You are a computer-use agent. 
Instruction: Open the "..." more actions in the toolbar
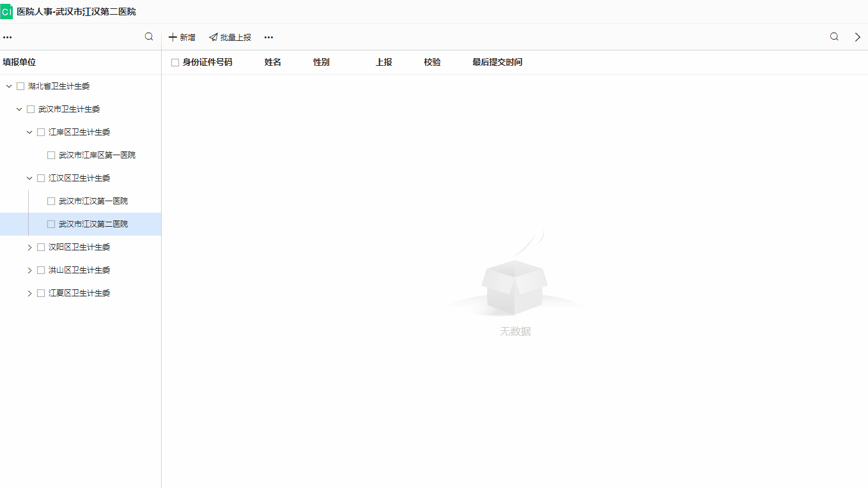point(268,37)
